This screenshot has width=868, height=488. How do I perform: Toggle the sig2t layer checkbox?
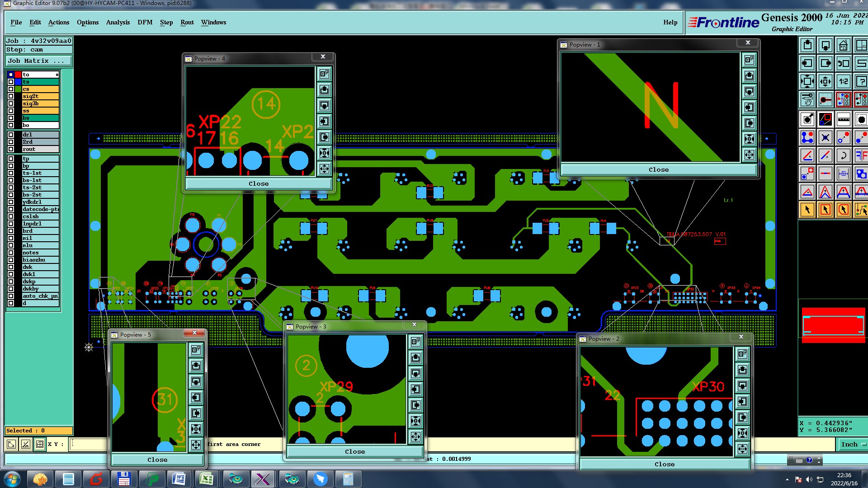pos(11,96)
